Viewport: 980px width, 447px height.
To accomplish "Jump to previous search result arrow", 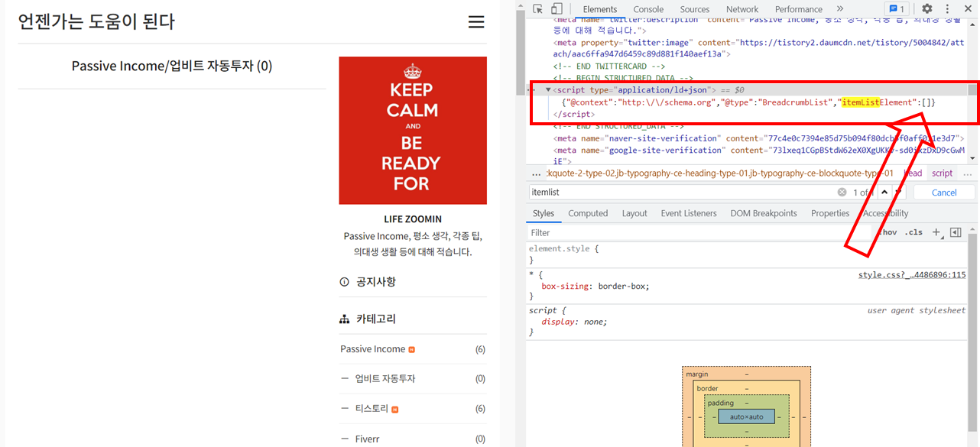I will click(884, 193).
